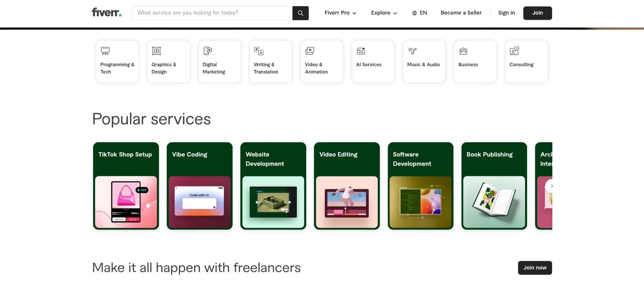Open the Website Development card image
The height and width of the screenshot is (283, 644).
(x=273, y=202)
